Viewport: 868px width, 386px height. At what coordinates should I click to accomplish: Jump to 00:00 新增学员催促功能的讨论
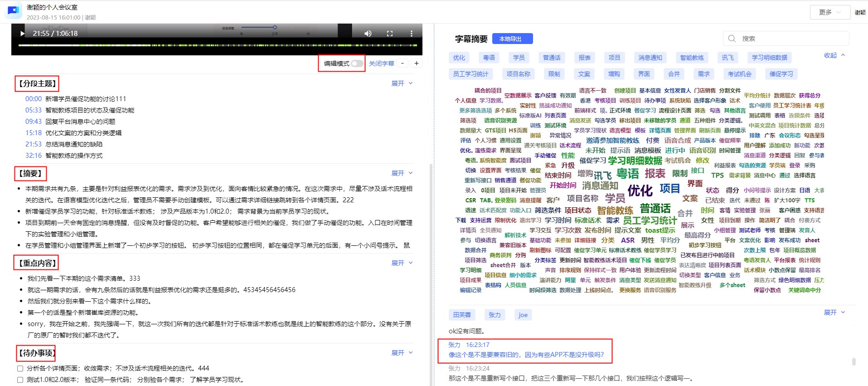[x=76, y=99]
